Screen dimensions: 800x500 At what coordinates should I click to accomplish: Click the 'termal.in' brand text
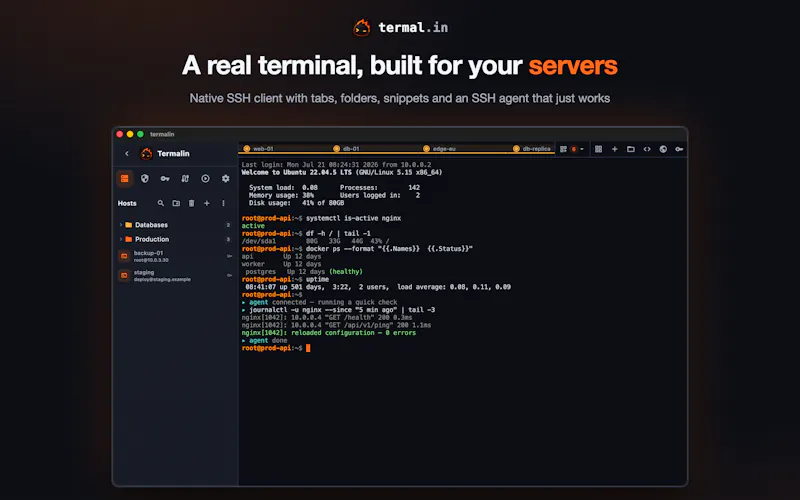tap(413, 28)
